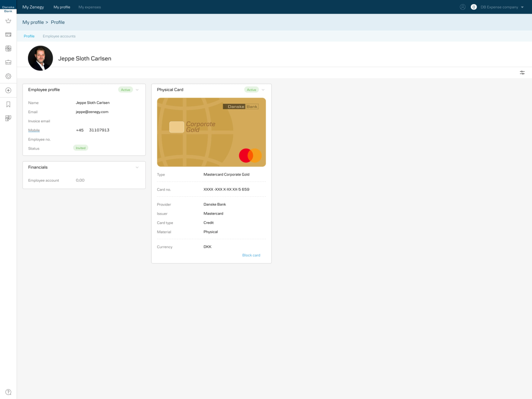Click the +45 country code
532x399 pixels.
80,130
